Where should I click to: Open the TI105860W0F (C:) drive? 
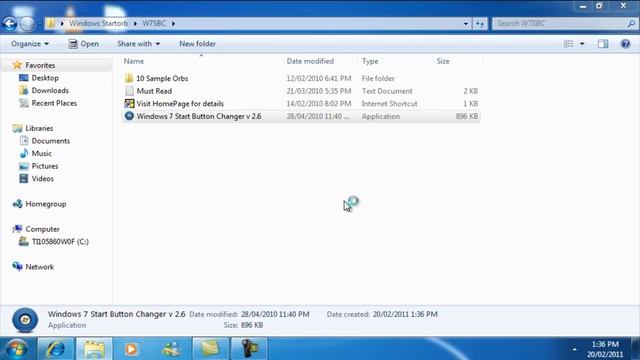coord(60,242)
